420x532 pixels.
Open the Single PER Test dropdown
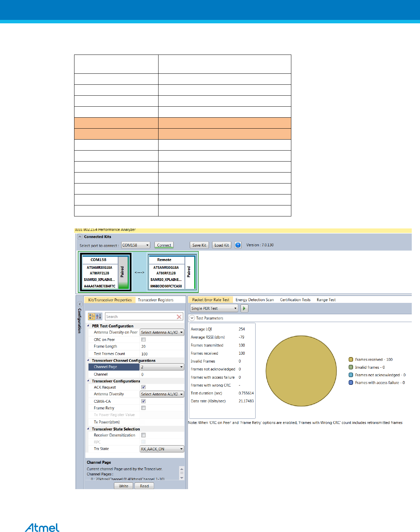click(214, 308)
